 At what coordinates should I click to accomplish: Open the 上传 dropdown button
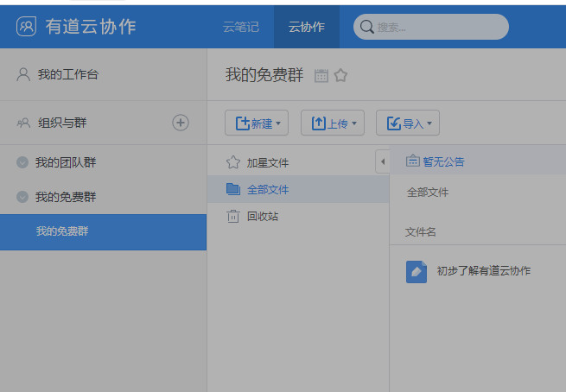333,123
